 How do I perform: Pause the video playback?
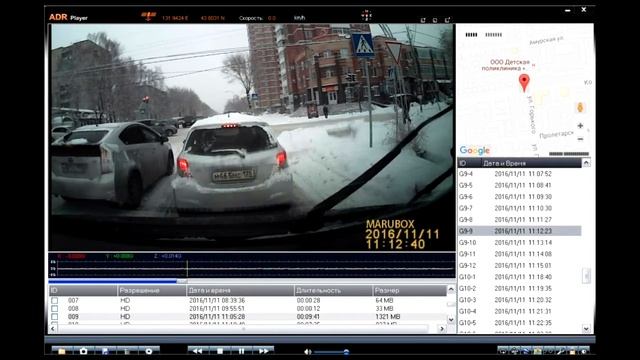coord(241,351)
